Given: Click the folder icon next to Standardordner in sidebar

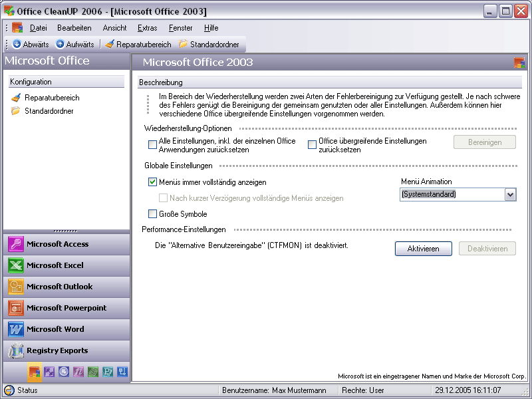Looking at the screenshot, I should 15,111.
